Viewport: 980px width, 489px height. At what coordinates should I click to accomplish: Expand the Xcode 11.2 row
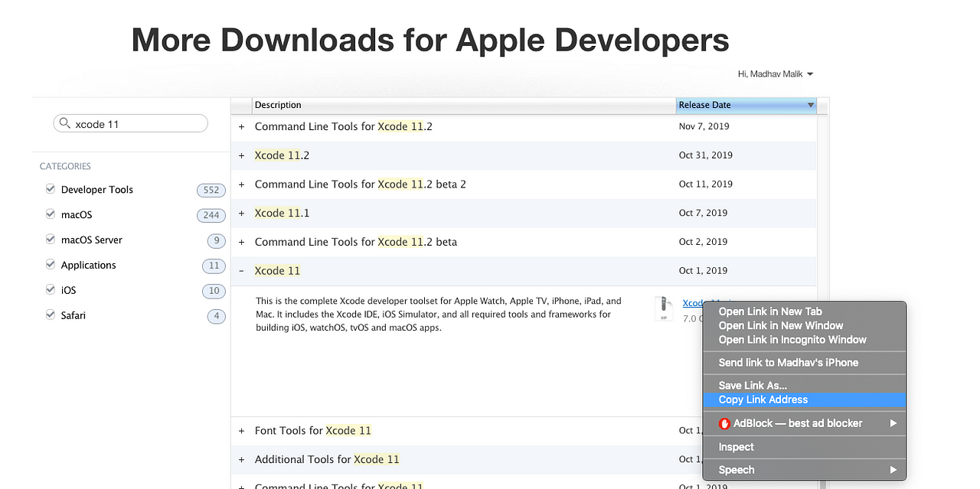point(241,155)
